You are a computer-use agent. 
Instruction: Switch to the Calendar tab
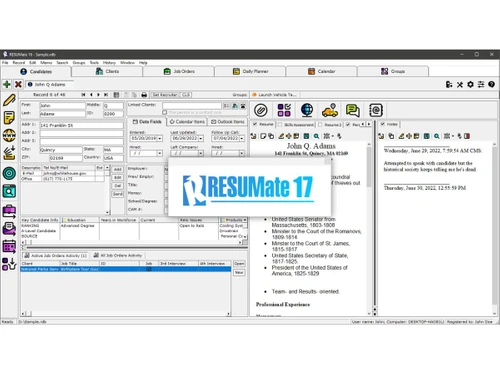pos(322,71)
